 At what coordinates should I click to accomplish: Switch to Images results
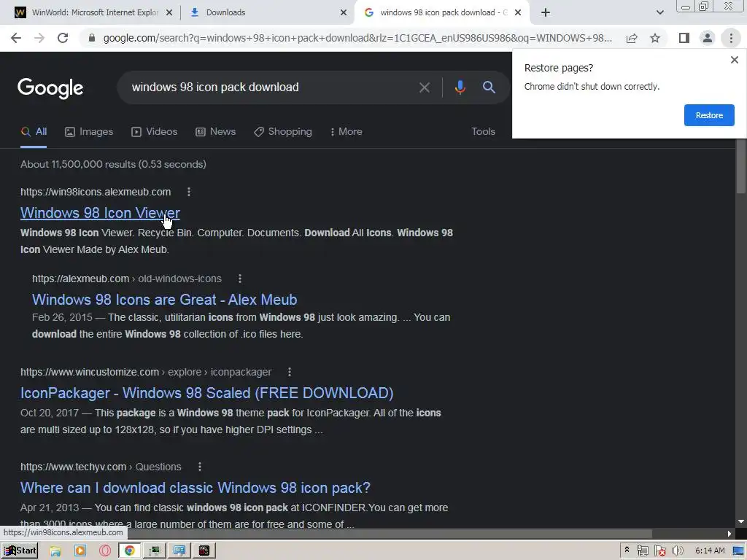pyautogui.click(x=89, y=132)
